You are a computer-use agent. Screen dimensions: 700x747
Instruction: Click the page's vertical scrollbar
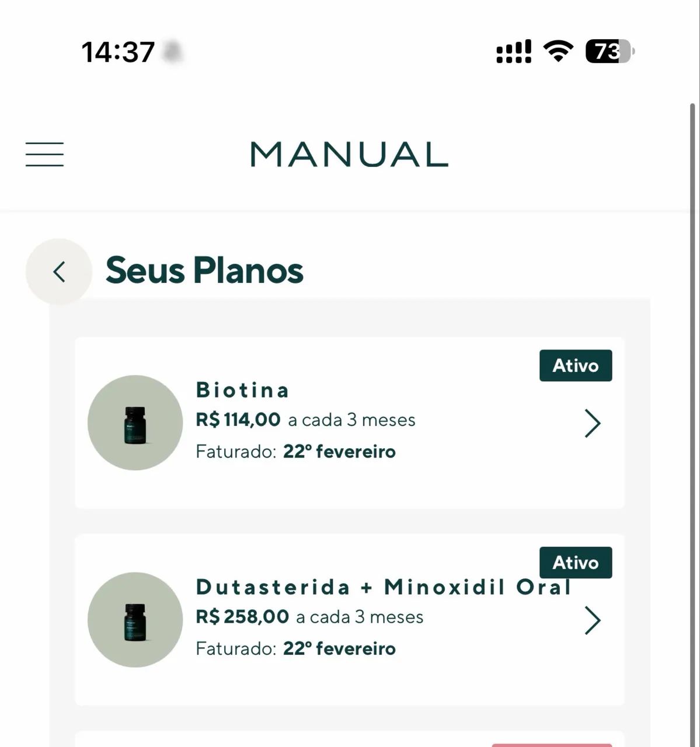(x=693, y=409)
